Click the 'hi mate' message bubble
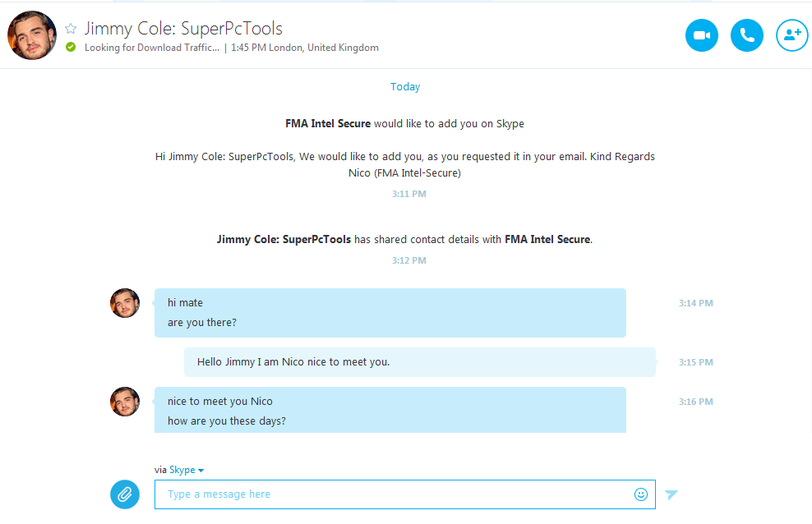 coord(185,303)
